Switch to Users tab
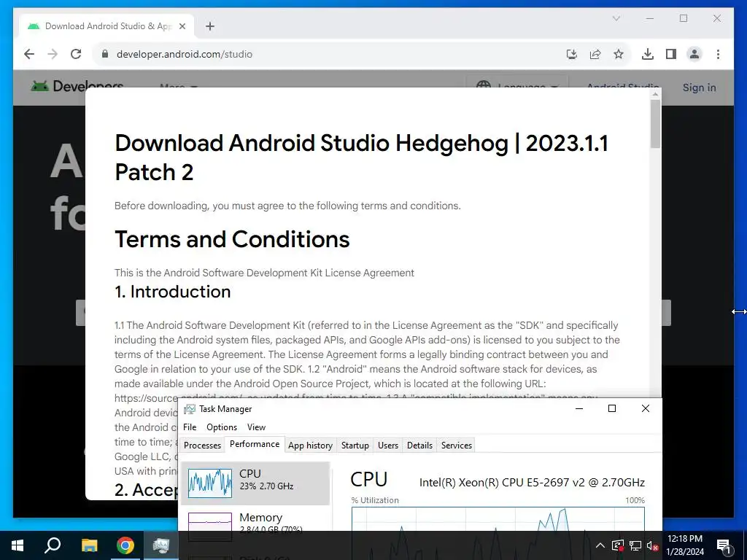The image size is (747, 560). (388, 446)
